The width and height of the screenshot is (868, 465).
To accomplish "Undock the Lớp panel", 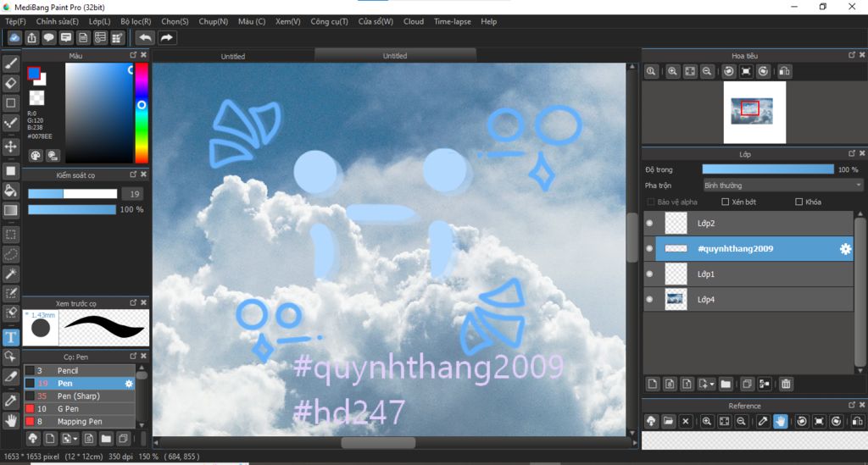I will tap(851, 153).
